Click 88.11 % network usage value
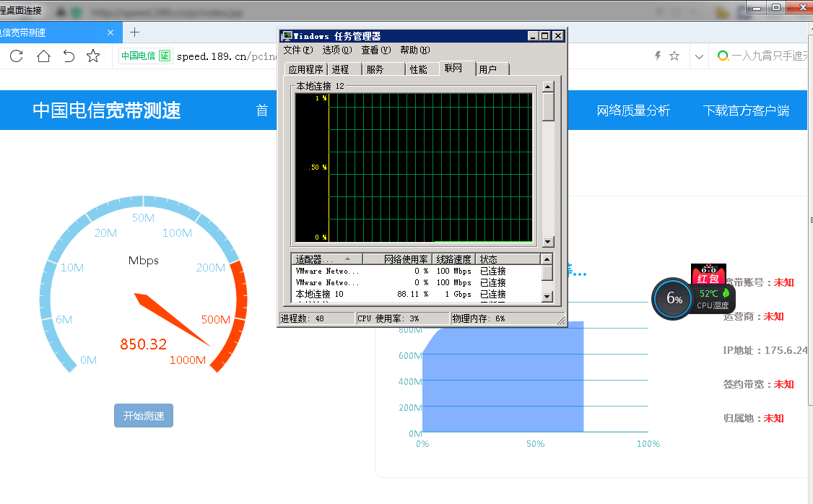This screenshot has width=813, height=504. click(413, 294)
